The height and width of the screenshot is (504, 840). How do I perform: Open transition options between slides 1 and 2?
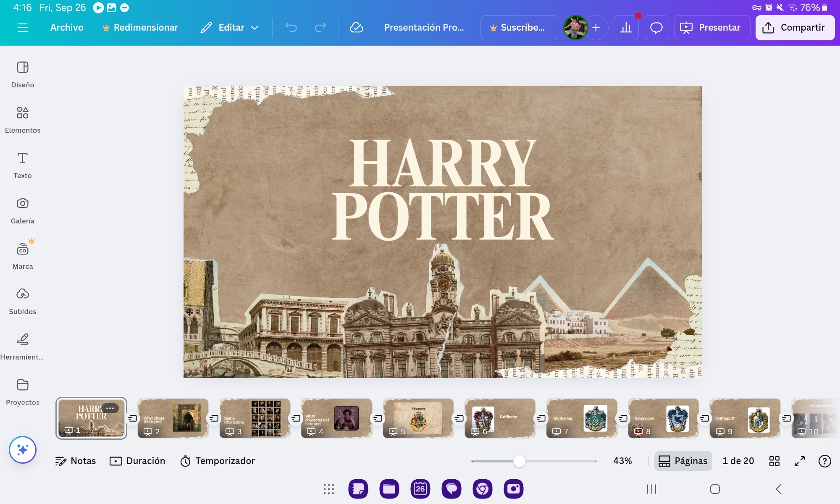(x=132, y=418)
